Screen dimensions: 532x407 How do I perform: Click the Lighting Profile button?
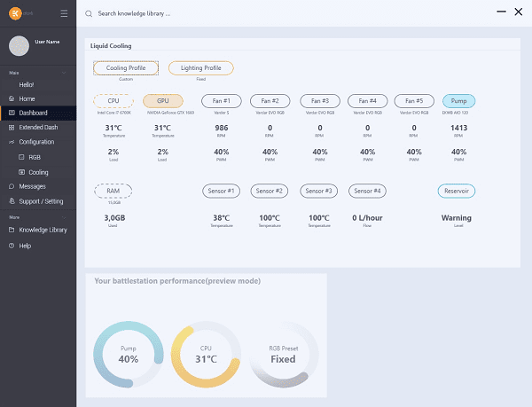pos(200,68)
